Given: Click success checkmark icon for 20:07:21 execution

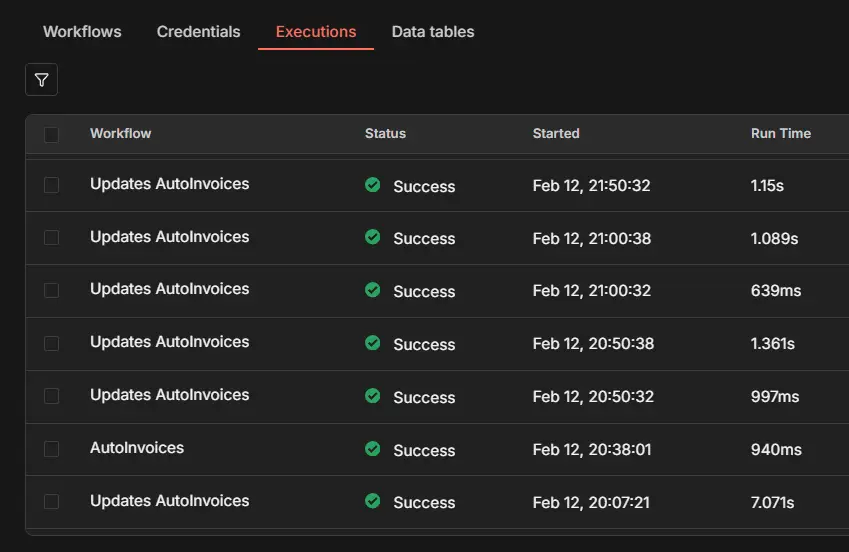Looking at the screenshot, I should click(x=373, y=501).
